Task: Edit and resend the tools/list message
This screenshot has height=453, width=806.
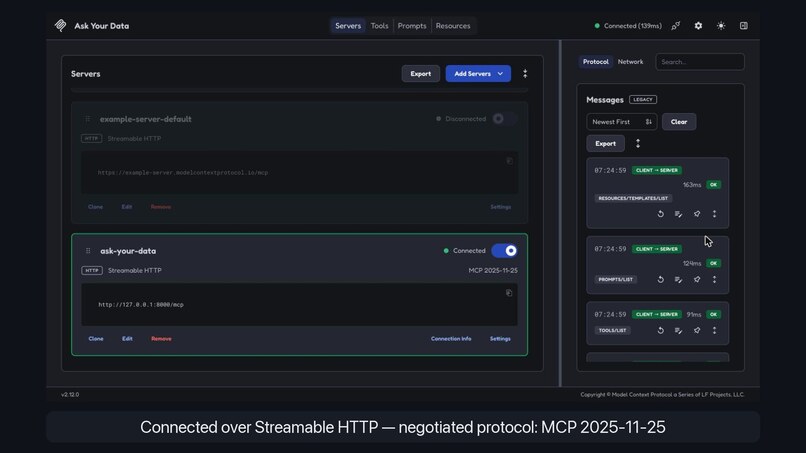Action: (679, 331)
